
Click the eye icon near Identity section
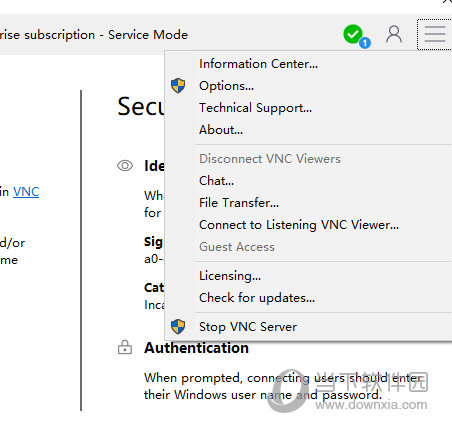tap(125, 166)
